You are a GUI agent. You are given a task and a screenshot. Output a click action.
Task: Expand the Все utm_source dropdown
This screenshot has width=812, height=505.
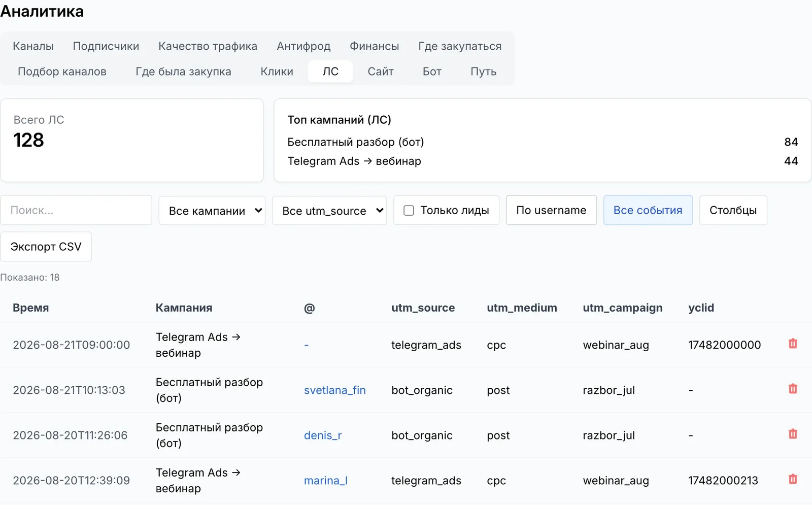329,210
